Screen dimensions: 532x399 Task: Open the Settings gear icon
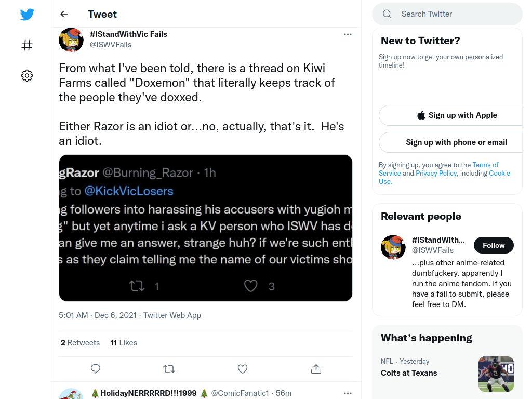[27, 75]
